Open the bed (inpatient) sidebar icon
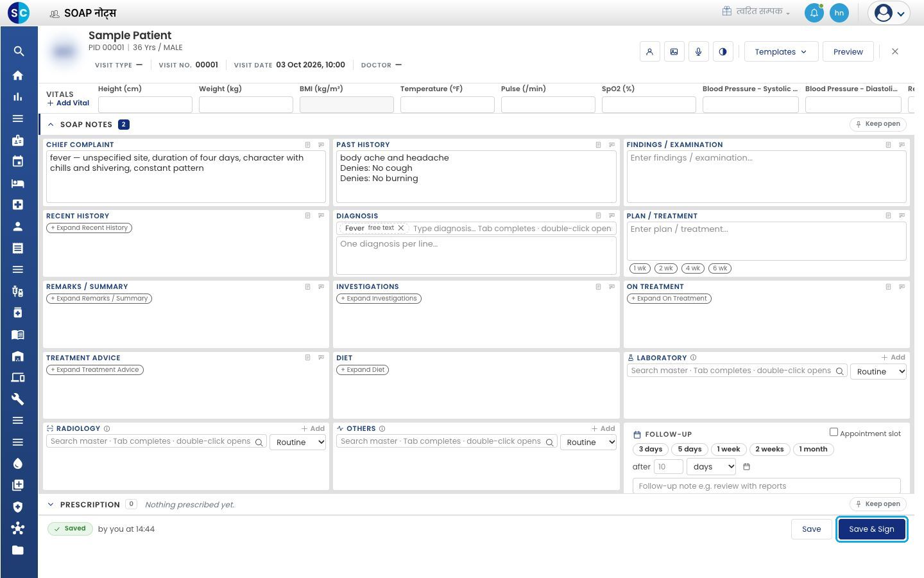 click(x=18, y=183)
